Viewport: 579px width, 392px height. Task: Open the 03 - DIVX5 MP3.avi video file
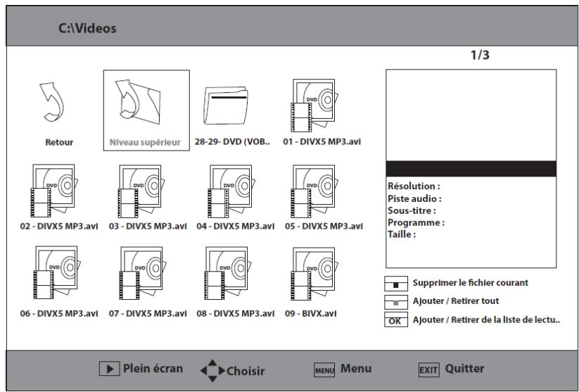click(146, 191)
